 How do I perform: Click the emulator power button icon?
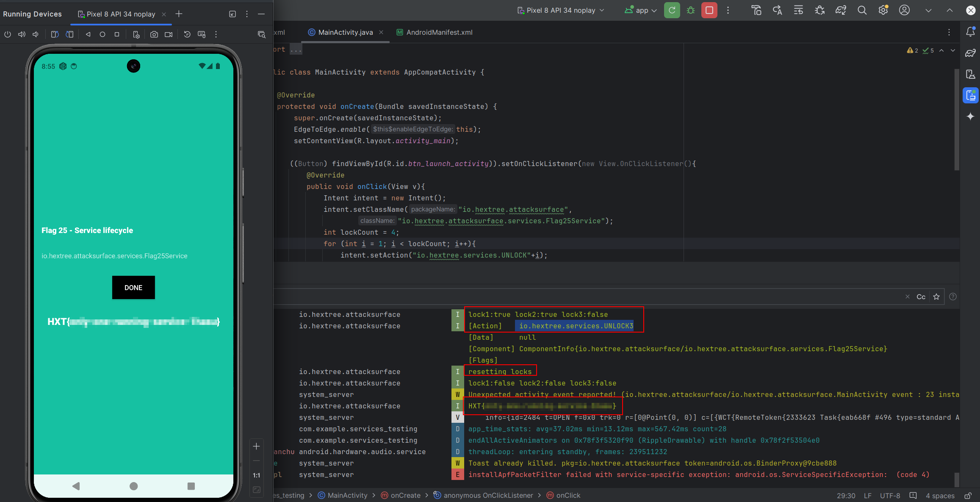tap(8, 34)
